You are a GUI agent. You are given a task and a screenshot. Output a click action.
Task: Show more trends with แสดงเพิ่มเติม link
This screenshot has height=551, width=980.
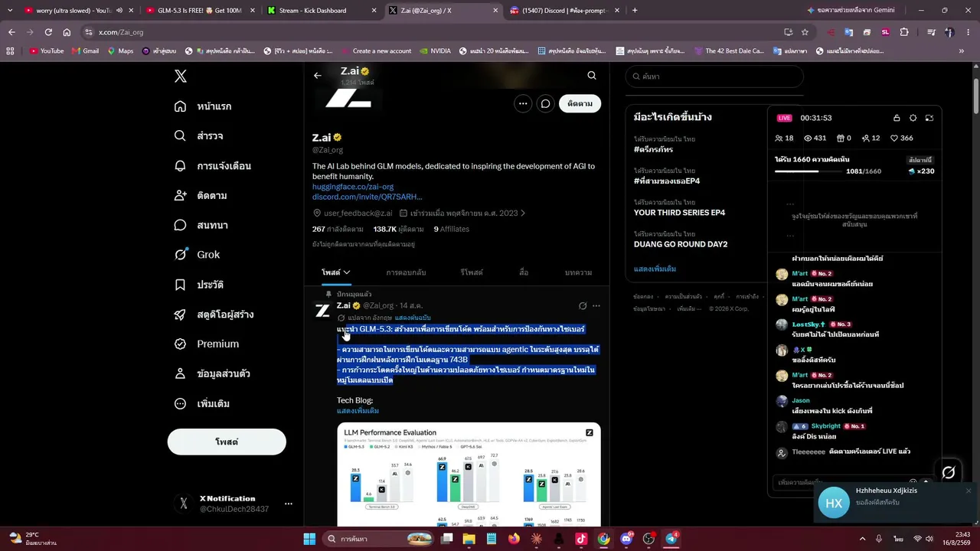pyautogui.click(x=655, y=269)
